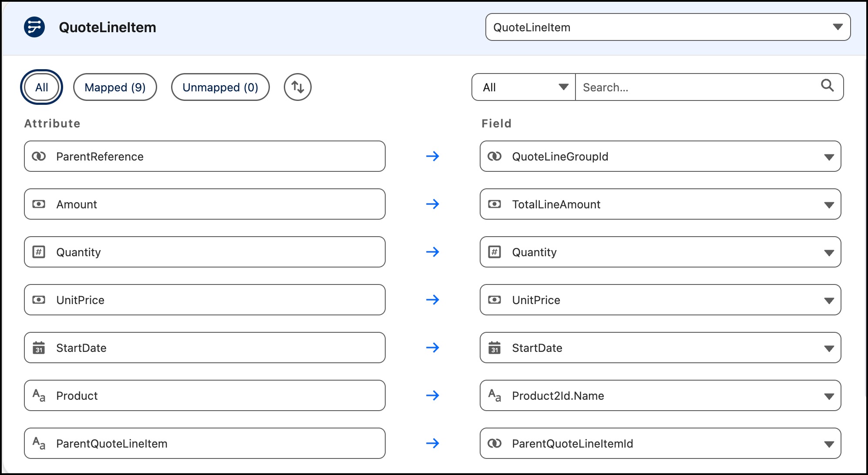This screenshot has height=475, width=868.
Task: Click the currency icon in TotalLineAmount field
Action: coord(495,204)
